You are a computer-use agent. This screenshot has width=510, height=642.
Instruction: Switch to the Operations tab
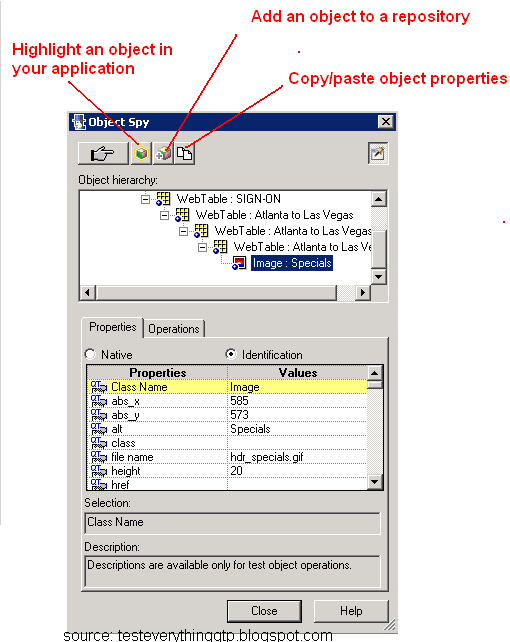(174, 329)
